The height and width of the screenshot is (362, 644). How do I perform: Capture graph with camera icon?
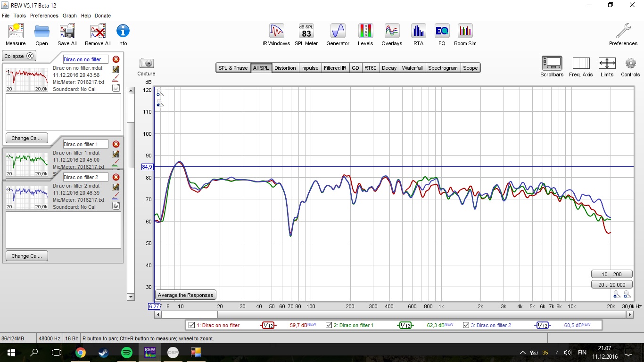(147, 63)
